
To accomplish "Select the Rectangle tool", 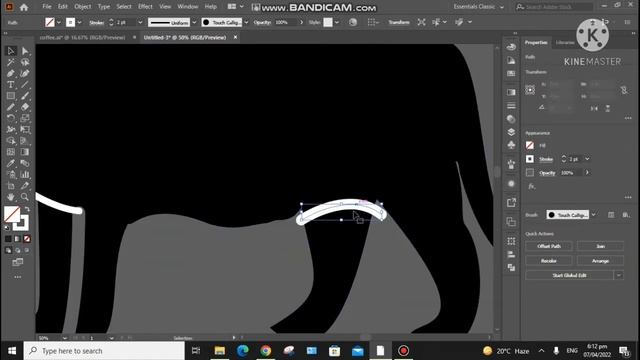I will [x=11, y=96].
